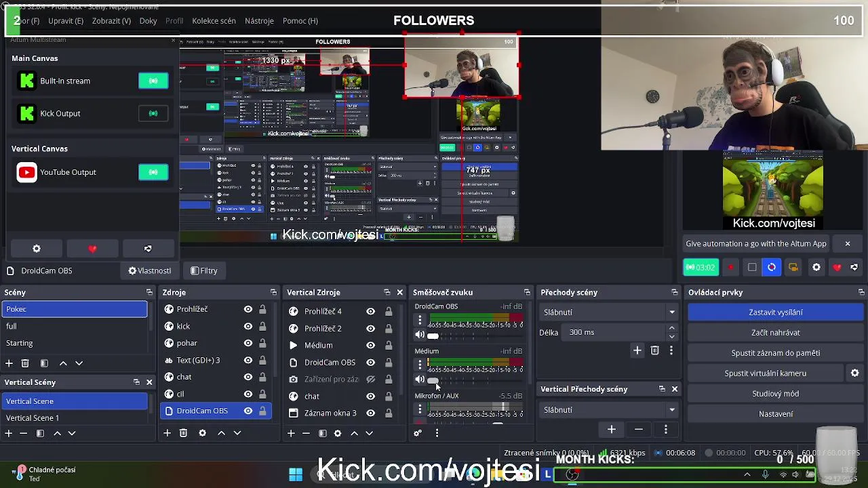Open source properties gear in Zdroje toolbar

[202, 433]
